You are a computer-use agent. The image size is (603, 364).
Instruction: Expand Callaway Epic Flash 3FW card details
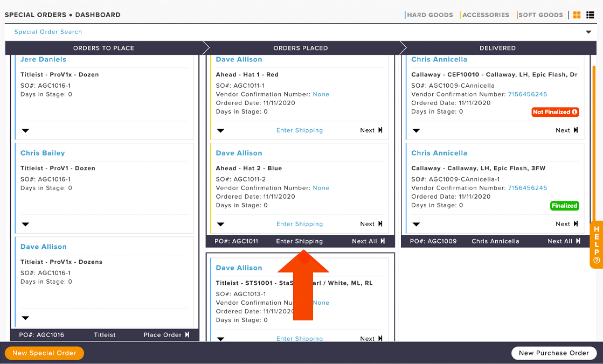coord(416,225)
